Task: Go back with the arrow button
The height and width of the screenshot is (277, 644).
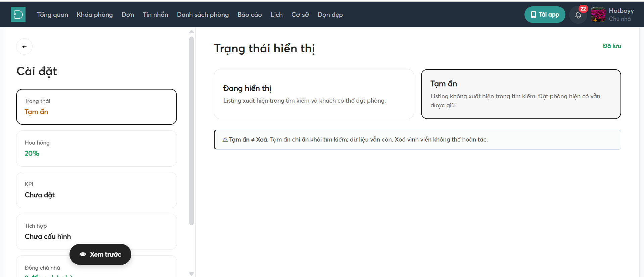Action: click(x=25, y=47)
